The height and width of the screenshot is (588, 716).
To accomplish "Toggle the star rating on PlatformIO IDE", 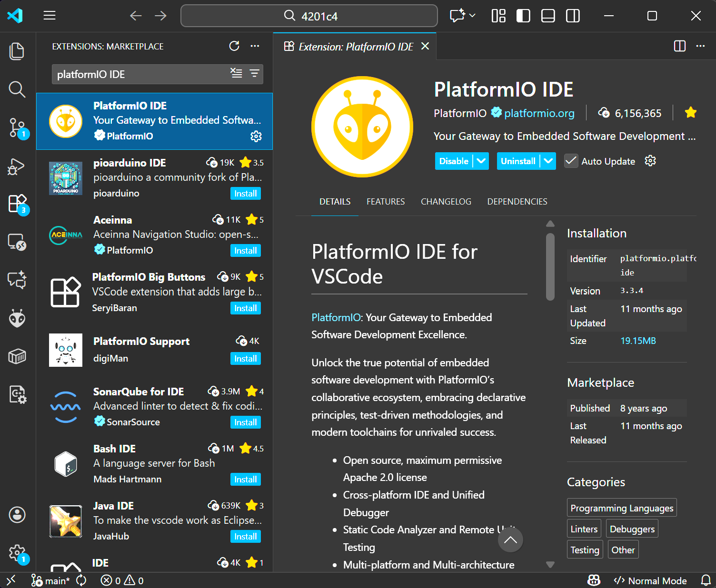I will 690,113.
